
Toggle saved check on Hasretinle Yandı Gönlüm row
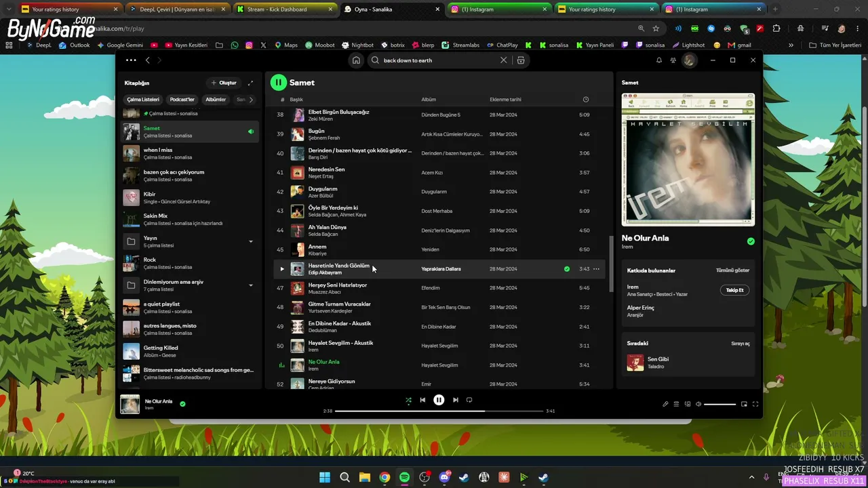[x=567, y=269]
